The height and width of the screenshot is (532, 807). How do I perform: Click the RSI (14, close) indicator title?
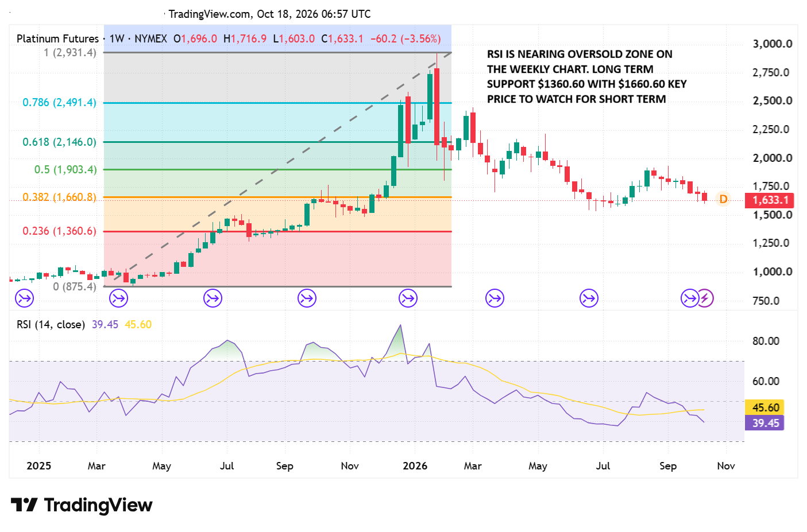click(x=51, y=324)
